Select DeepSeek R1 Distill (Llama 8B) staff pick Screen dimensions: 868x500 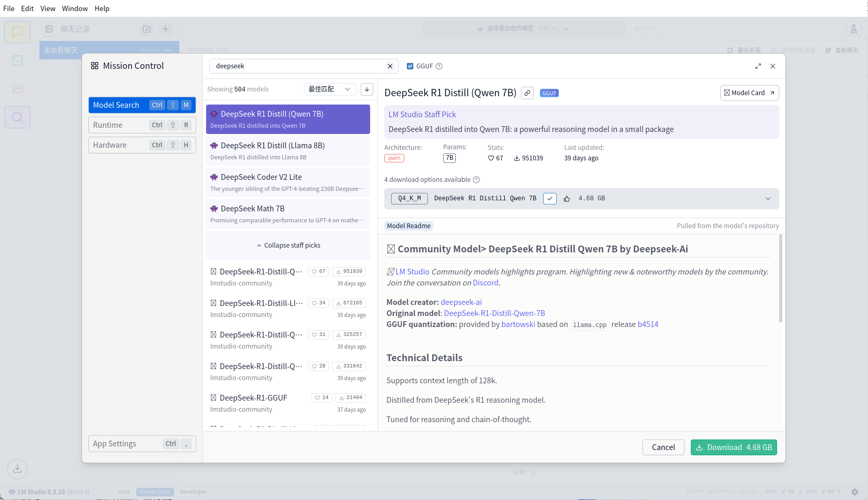(288, 151)
